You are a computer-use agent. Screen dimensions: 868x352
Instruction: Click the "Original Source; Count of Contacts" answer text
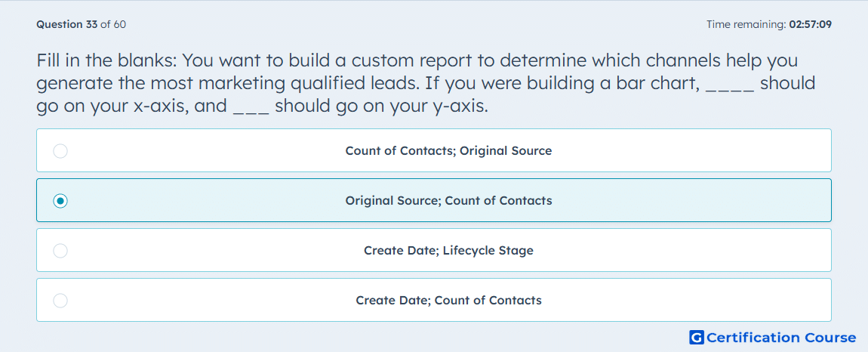pyautogui.click(x=448, y=201)
